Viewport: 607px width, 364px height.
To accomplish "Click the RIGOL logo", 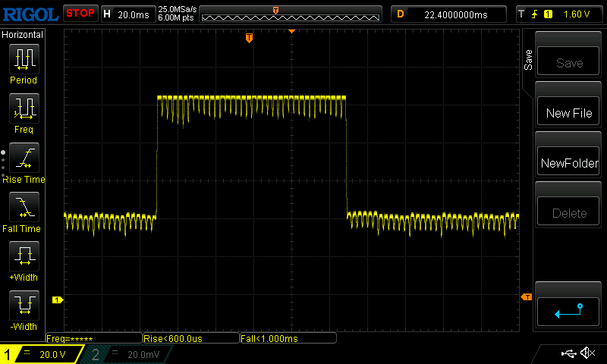I will click(x=30, y=14).
